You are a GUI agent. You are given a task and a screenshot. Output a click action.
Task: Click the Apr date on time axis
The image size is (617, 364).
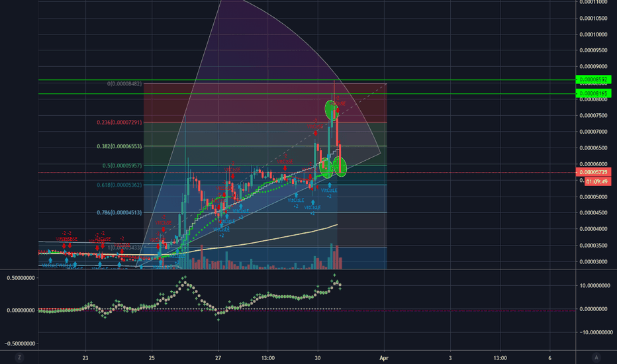pyautogui.click(x=384, y=358)
